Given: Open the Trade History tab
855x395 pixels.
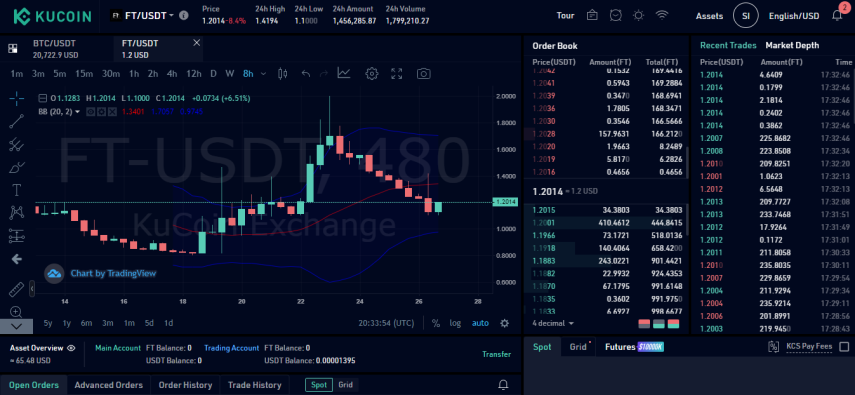Looking at the screenshot, I should tap(255, 385).
